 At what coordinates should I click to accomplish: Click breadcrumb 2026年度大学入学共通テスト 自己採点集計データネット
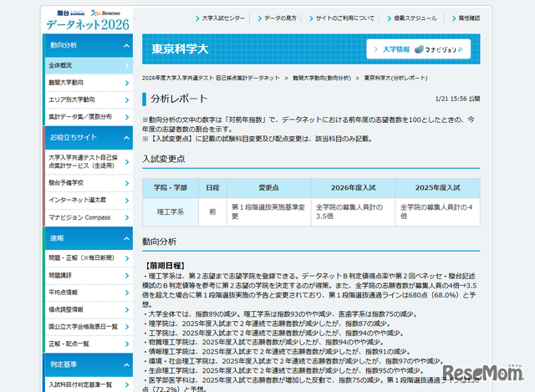click(211, 78)
